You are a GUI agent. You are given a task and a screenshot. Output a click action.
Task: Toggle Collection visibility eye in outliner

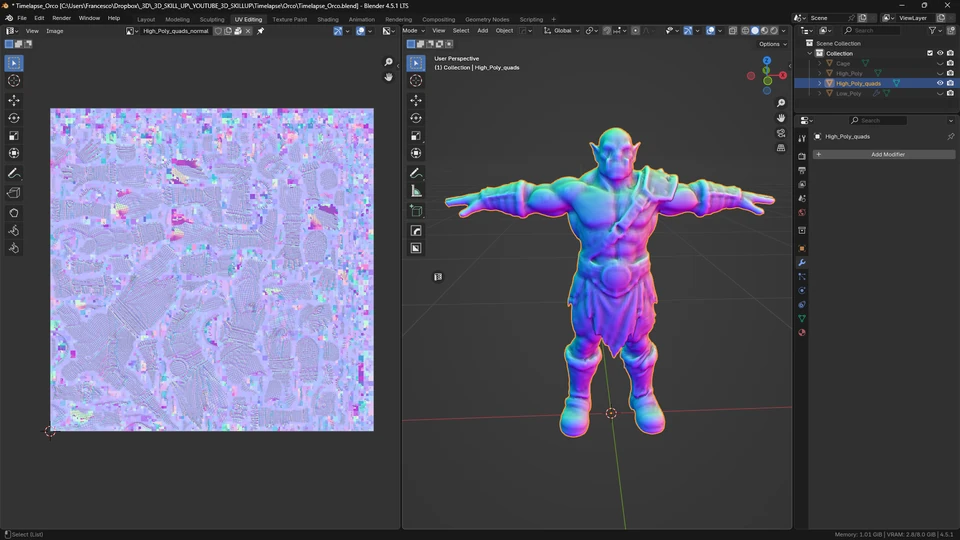click(940, 53)
